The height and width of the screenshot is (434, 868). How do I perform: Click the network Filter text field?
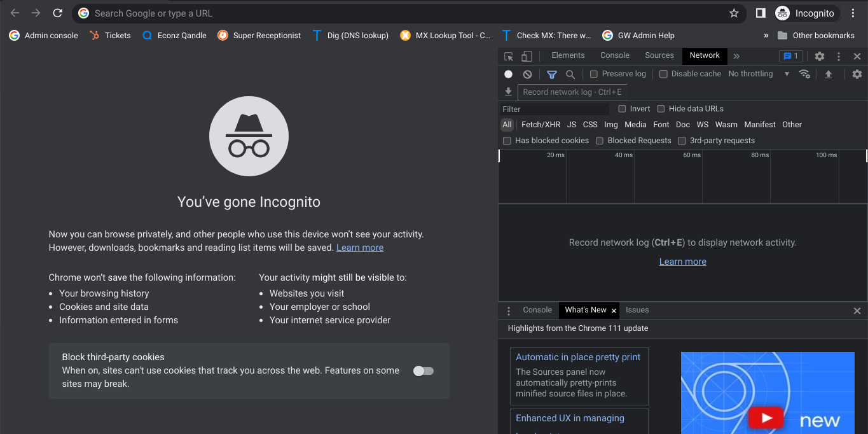(x=553, y=109)
